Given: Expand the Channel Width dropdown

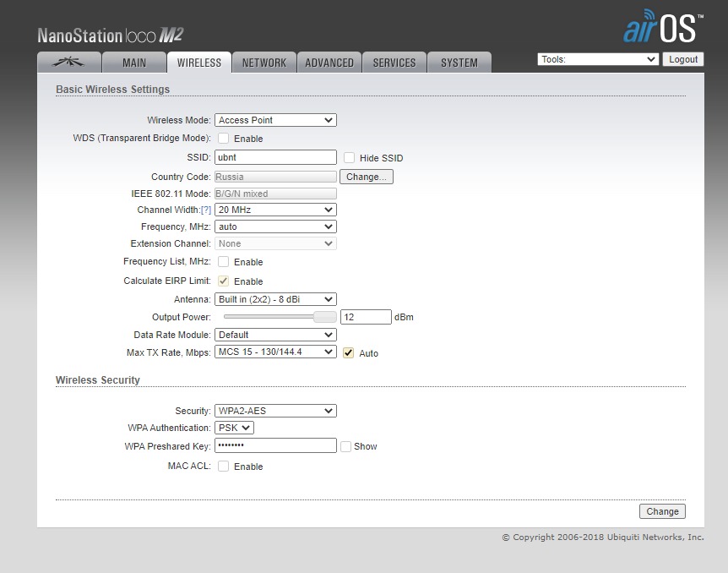Looking at the screenshot, I should pos(275,210).
